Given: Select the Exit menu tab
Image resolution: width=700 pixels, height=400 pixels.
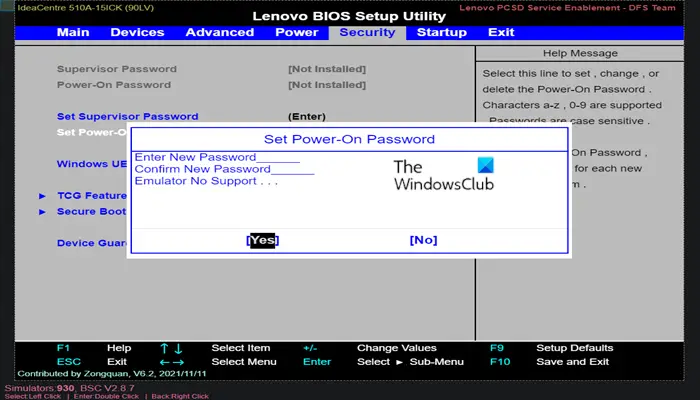Looking at the screenshot, I should [501, 32].
